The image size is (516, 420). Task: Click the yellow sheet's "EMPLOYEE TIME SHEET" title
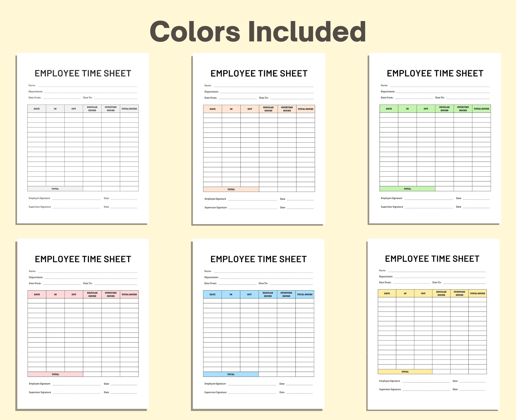point(432,259)
